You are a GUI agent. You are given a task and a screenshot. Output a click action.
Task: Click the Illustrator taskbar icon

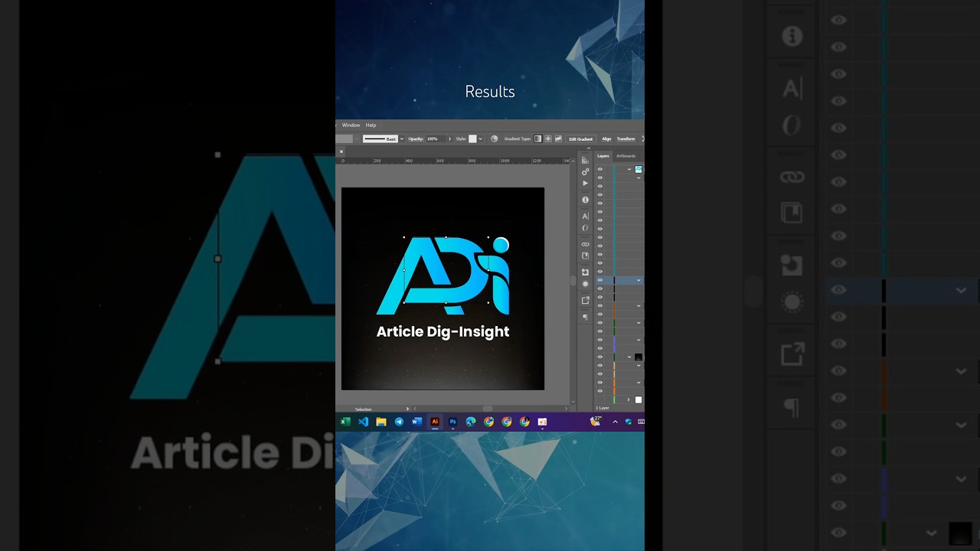(435, 422)
